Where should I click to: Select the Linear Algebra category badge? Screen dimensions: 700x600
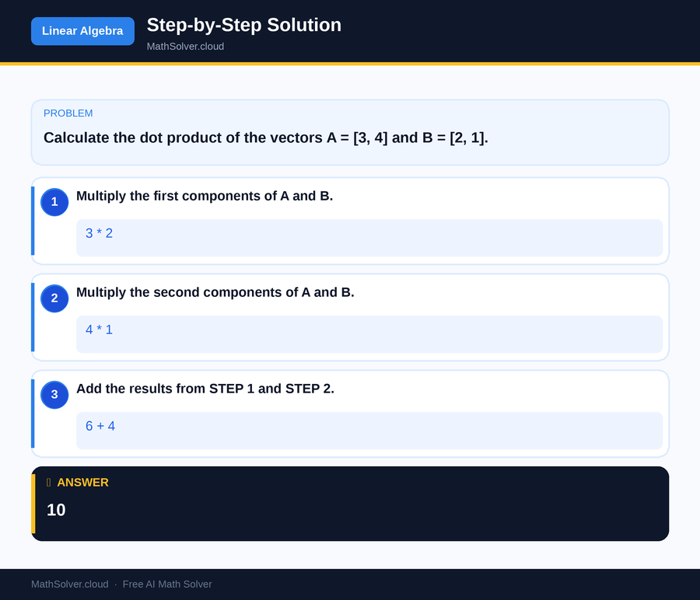pyautogui.click(x=82, y=31)
